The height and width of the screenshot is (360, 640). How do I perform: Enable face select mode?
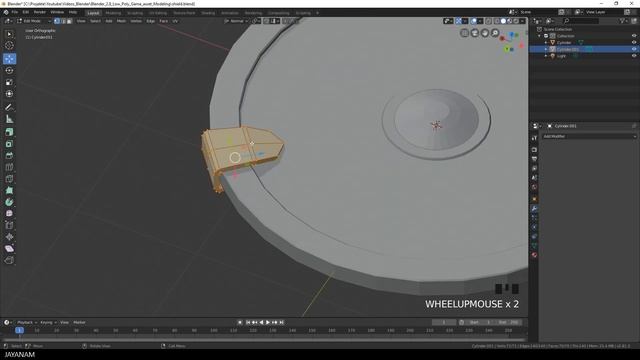(x=69, y=21)
